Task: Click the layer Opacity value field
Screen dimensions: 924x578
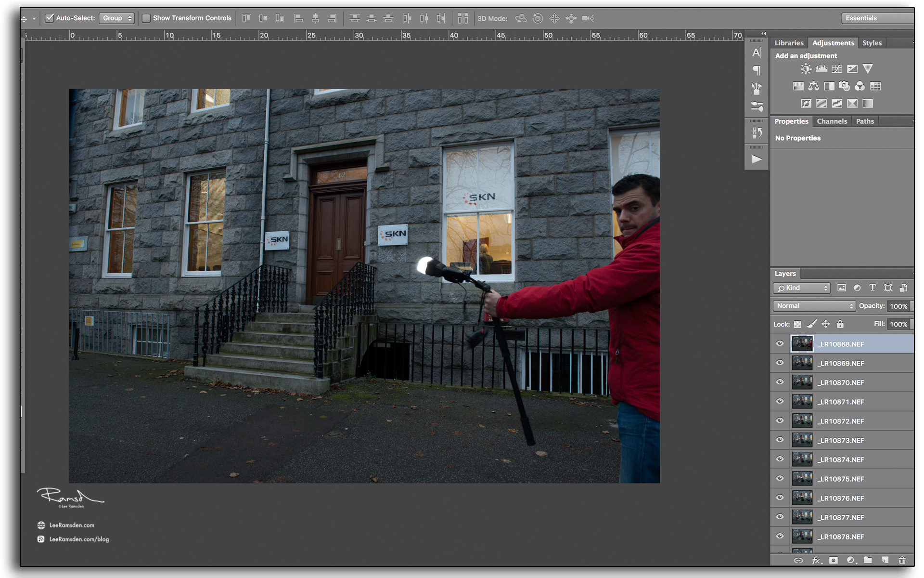Action: (898, 306)
